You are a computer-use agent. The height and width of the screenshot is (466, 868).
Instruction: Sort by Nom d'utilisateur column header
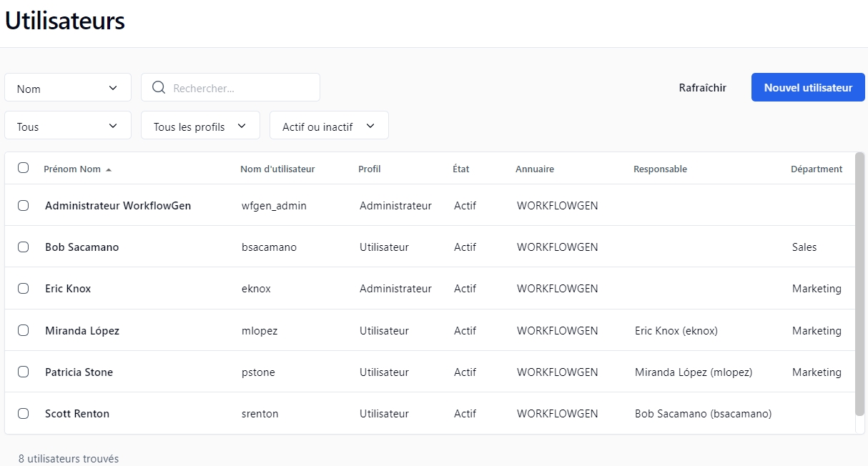click(x=277, y=169)
